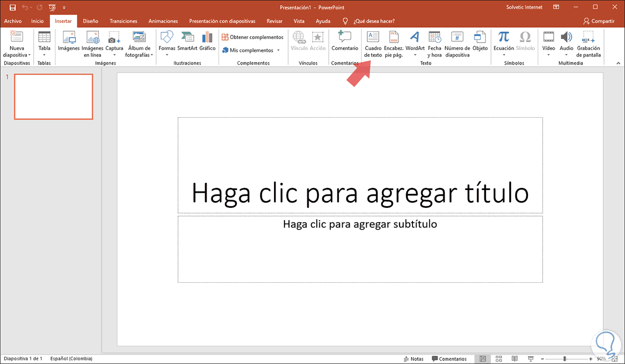Switch to Slide Sorter view in status bar
625x364 pixels.
coord(498,359)
